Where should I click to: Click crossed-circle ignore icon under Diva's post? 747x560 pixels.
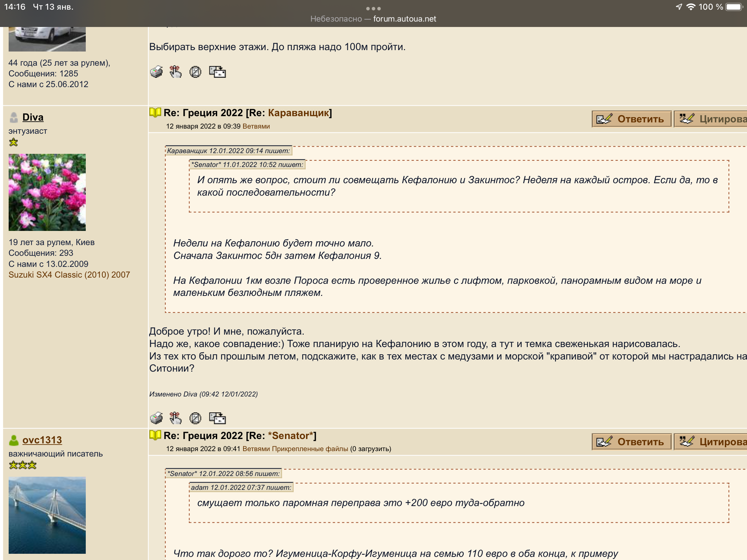coord(195,418)
